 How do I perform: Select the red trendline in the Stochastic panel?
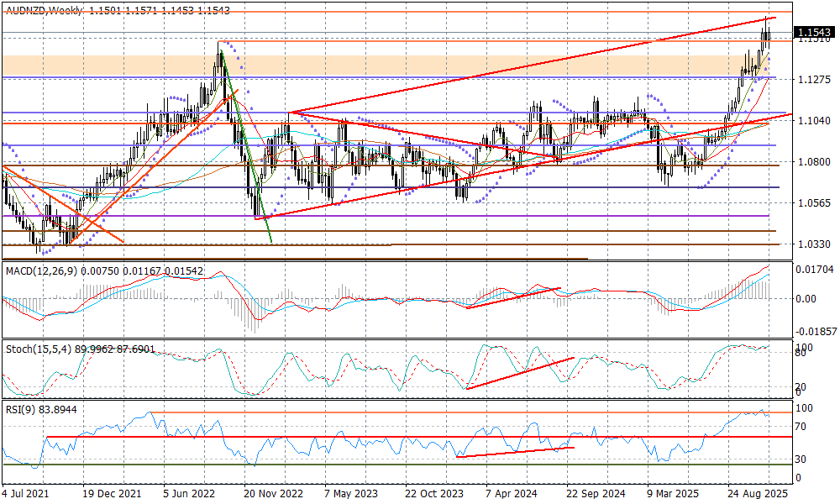coord(519,373)
